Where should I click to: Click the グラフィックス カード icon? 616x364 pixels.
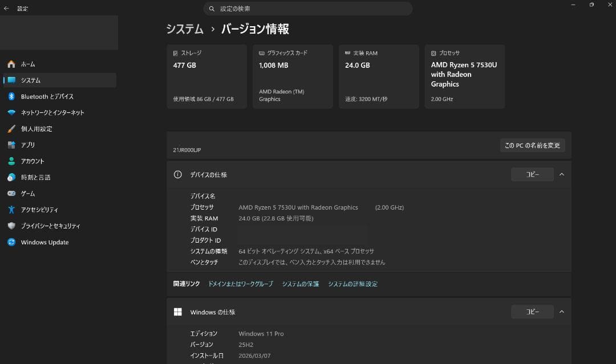262,53
